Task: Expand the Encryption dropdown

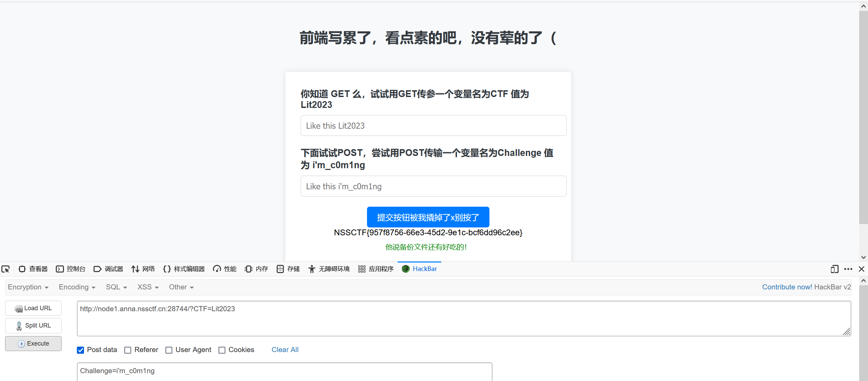Action: pyautogui.click(x=28, y=287)
